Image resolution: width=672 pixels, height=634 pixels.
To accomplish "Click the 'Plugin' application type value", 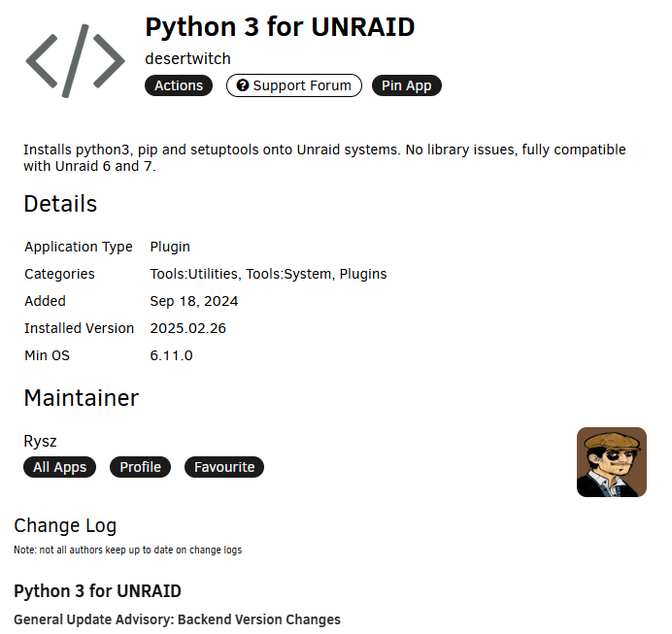I will tap(170, 248).
